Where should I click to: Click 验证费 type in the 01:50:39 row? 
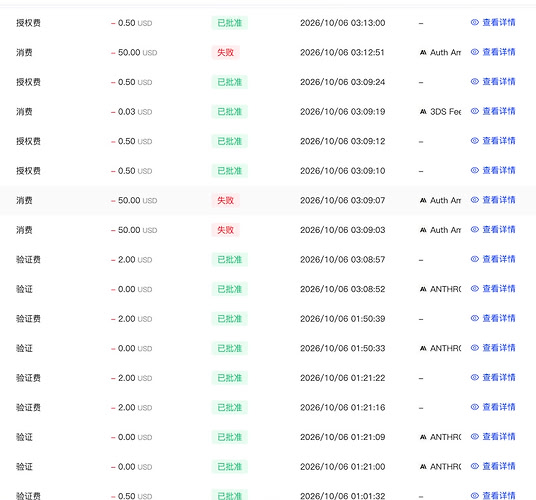(x=28, y=319)
